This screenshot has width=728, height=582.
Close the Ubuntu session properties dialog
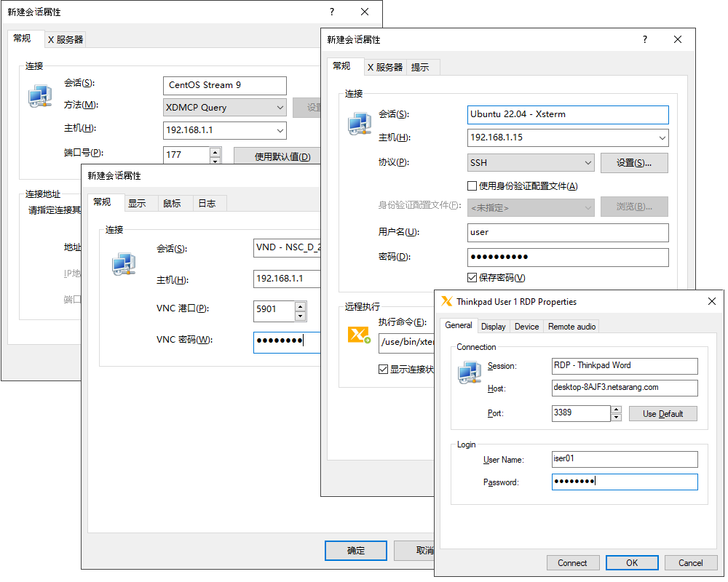(x=678, y=40)
